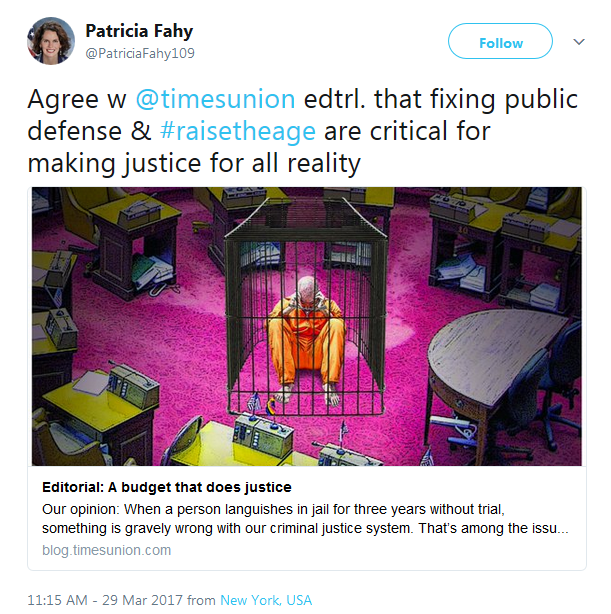Expand the tweet options chevron menu
Screen dimensions: 611x614
(578, 42)
